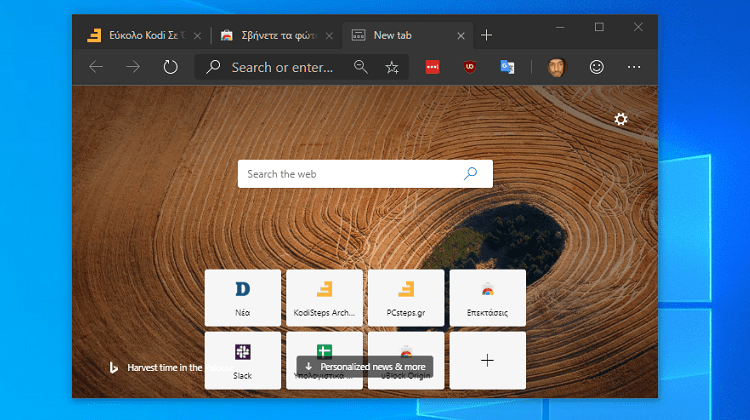This screenshot has height=420, width=750.
Task: Open the page settings gear icon
Action: click(x=621, y=119)
